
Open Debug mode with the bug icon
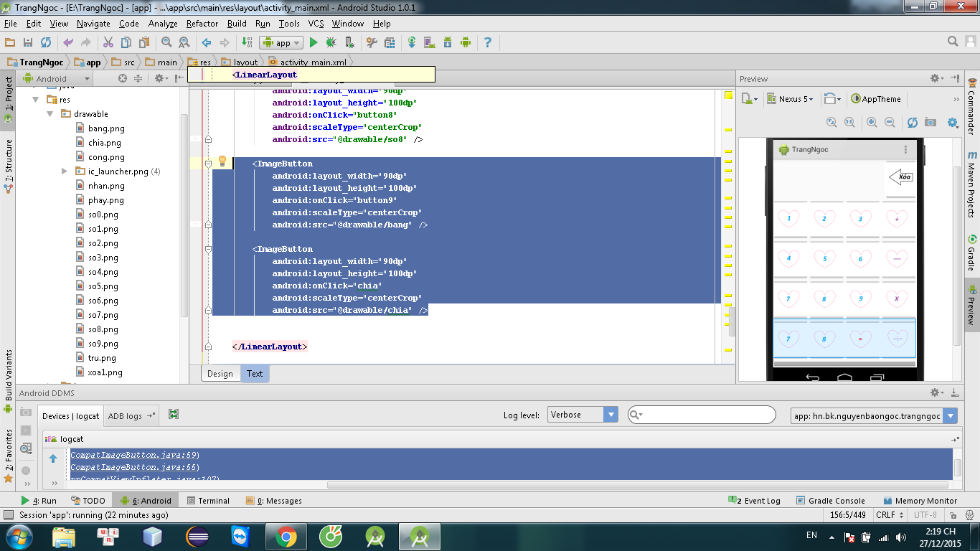coord(331,42)
